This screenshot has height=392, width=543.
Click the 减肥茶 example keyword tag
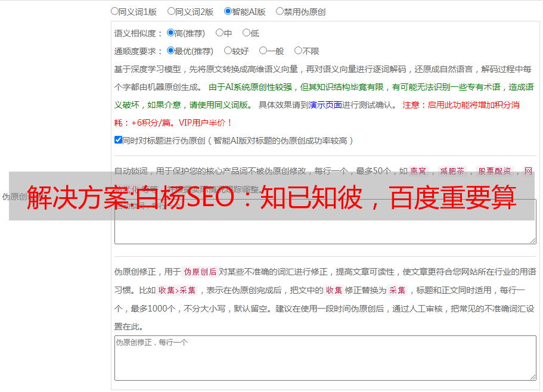pyautogui.click(x=452, y=171)
